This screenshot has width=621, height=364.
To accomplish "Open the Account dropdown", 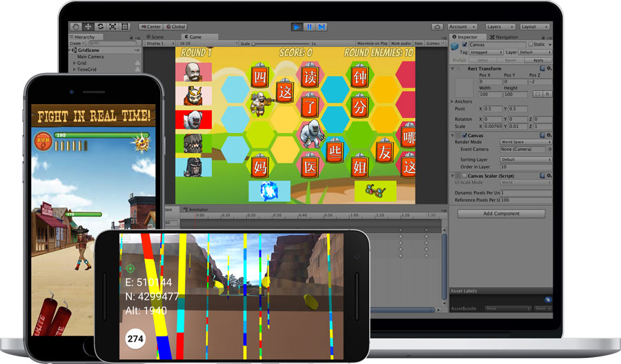I will [x=462, y=27].
